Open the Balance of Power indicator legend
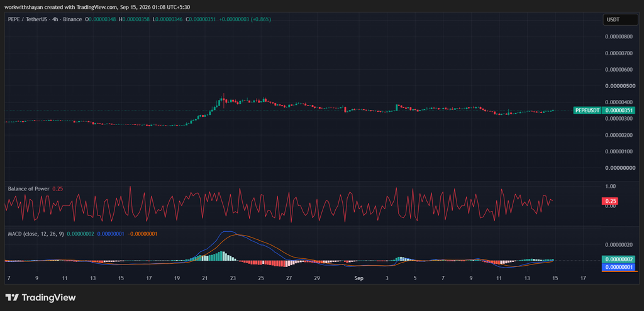 (29, 188)
